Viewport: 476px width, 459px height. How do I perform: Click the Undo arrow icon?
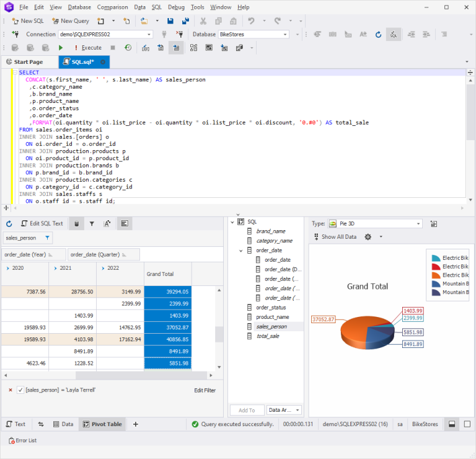point(251,21)
